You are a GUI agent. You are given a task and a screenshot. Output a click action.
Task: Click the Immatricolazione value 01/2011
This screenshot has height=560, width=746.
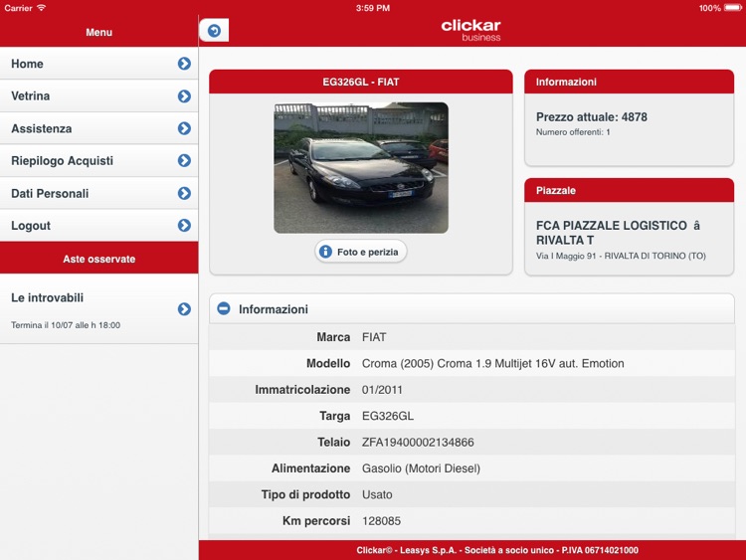382,390
